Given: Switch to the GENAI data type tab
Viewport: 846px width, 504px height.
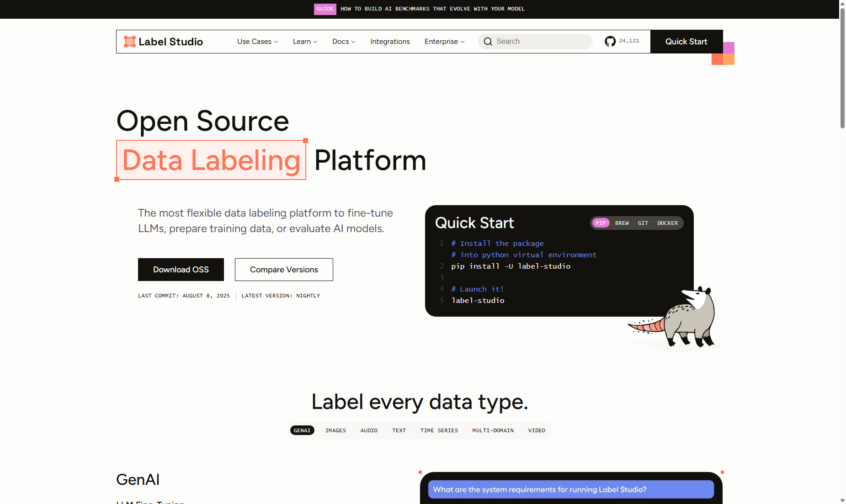Looking at the screenshot, I should point(302,430).
